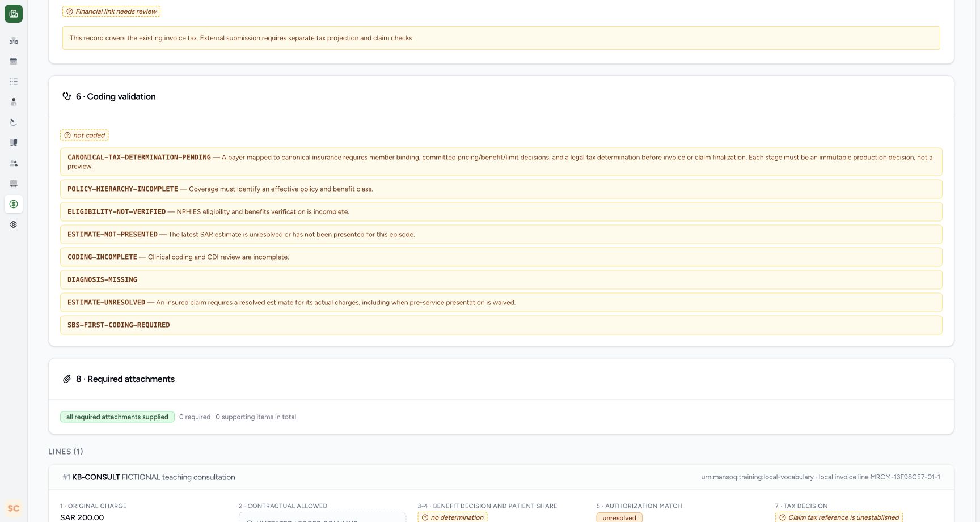Select the DIAGNOSIS-MISSING row
Image resolution: width=980 pixels, height=522 pixels.
point(501,280)
